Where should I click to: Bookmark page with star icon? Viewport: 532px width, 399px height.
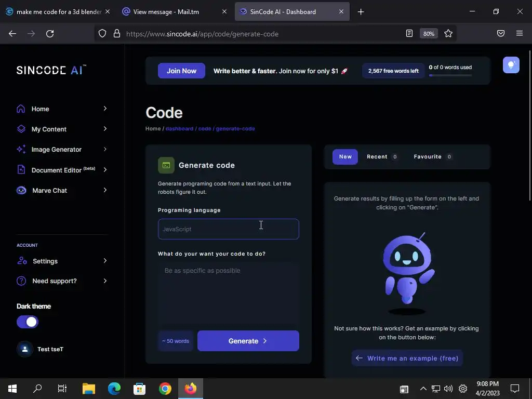click(x=448, y=33)
